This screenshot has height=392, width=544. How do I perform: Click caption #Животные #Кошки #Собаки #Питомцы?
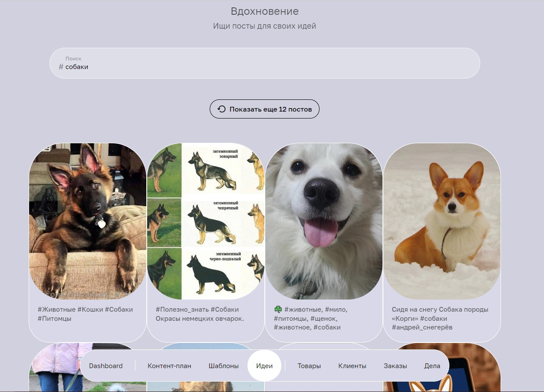point(86,314)
